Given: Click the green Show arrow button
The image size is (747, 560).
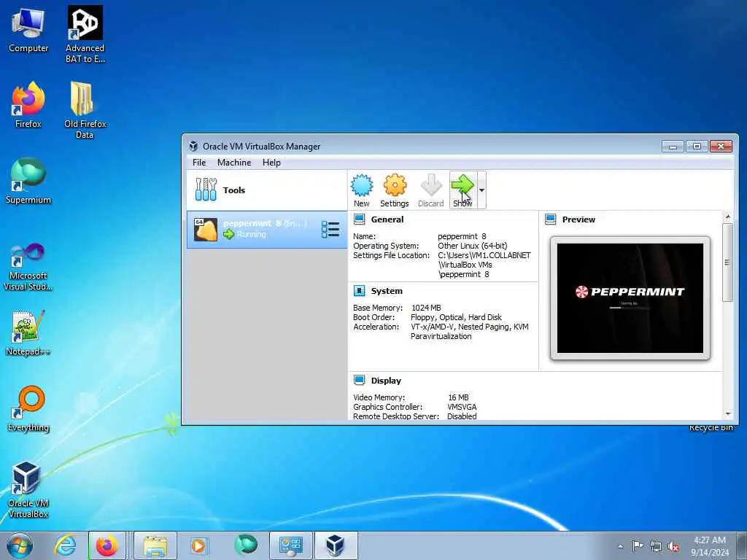Looking at the screenshot, I should 462,190.
